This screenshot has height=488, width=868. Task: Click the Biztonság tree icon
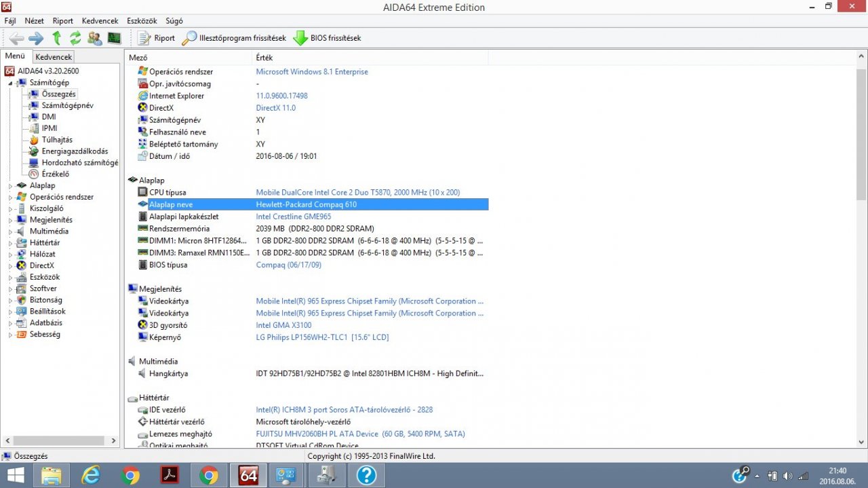tap(22, 300)
